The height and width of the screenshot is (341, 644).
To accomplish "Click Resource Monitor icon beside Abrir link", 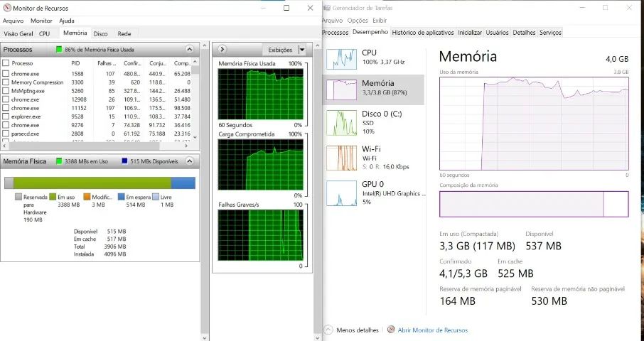I will 391,330.
